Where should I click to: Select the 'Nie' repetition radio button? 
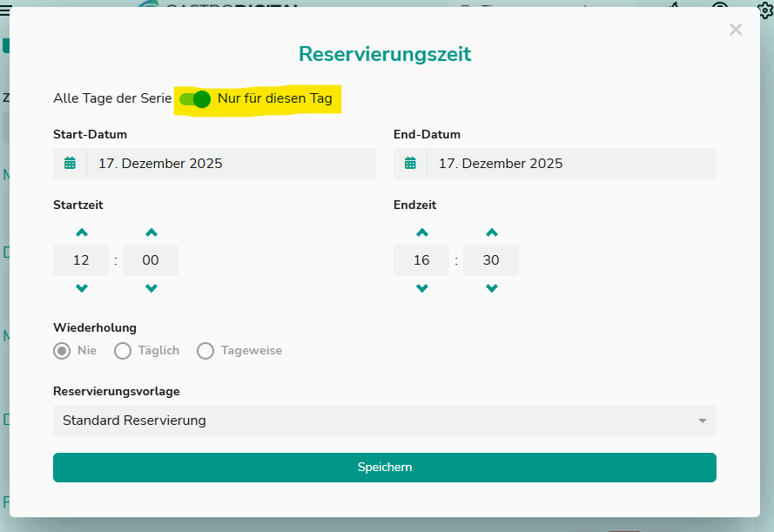[x=62, y=351]
